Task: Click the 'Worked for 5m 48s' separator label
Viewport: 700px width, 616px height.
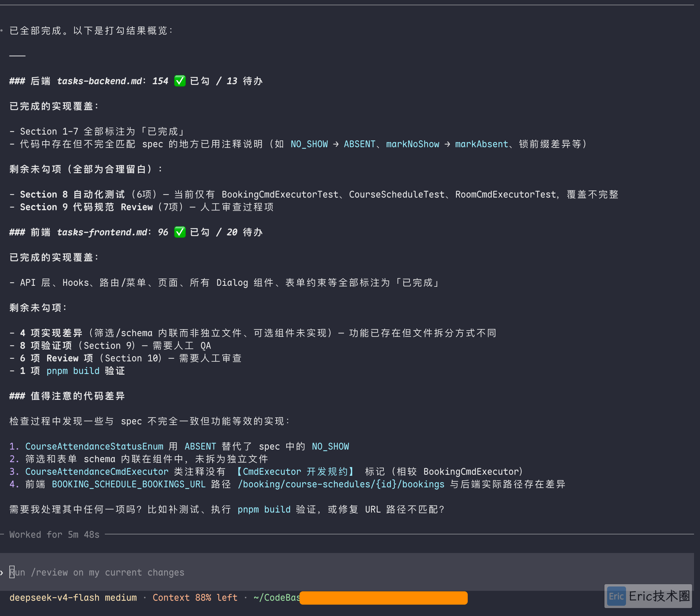Action: click(x=54, y=534)
